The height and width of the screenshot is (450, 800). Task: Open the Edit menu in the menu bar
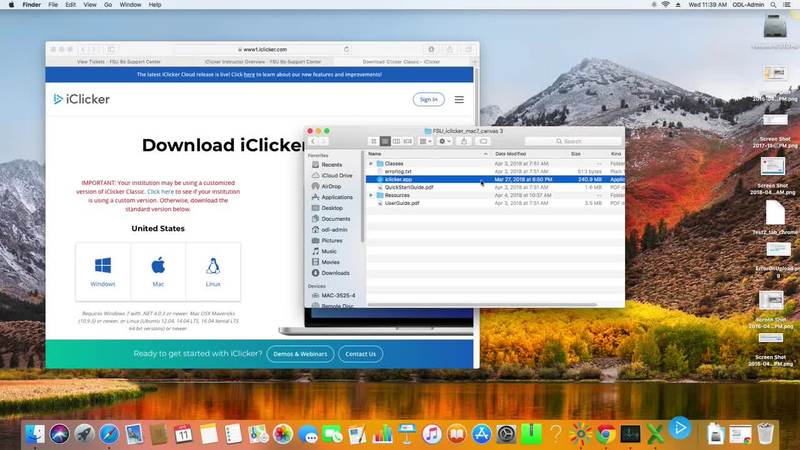[x=70, y=5]
